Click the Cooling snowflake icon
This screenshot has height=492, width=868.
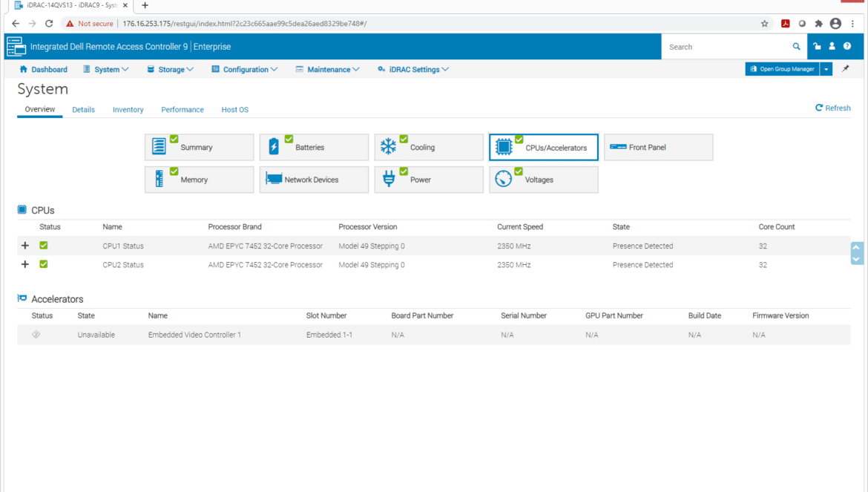click(x=388, y=146)
